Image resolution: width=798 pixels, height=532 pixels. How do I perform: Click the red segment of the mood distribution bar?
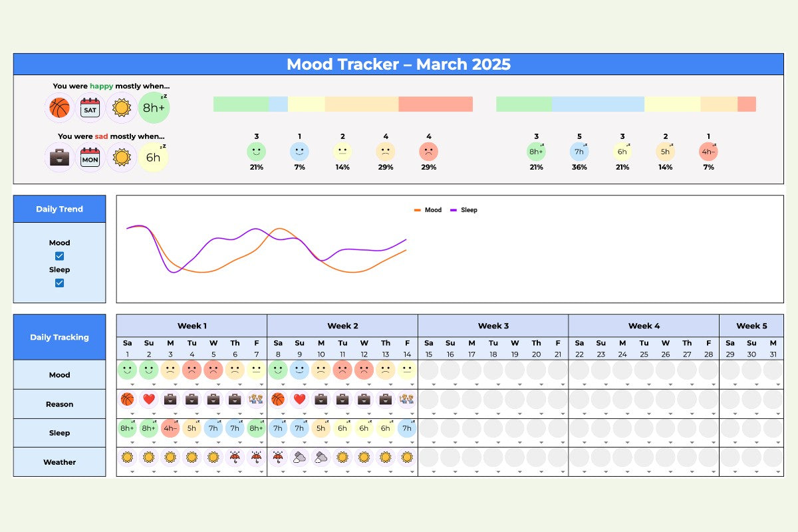436,104
